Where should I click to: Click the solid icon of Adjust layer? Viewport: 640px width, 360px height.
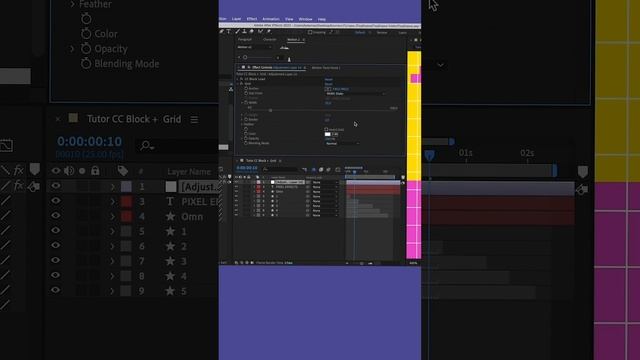click(x=171, y=187)
